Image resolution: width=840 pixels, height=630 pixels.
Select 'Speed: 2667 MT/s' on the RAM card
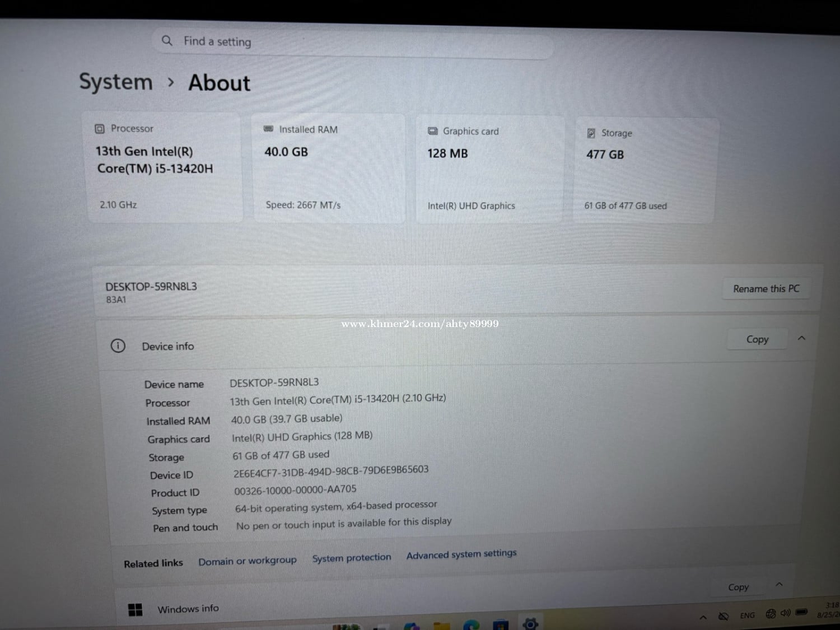303,205
